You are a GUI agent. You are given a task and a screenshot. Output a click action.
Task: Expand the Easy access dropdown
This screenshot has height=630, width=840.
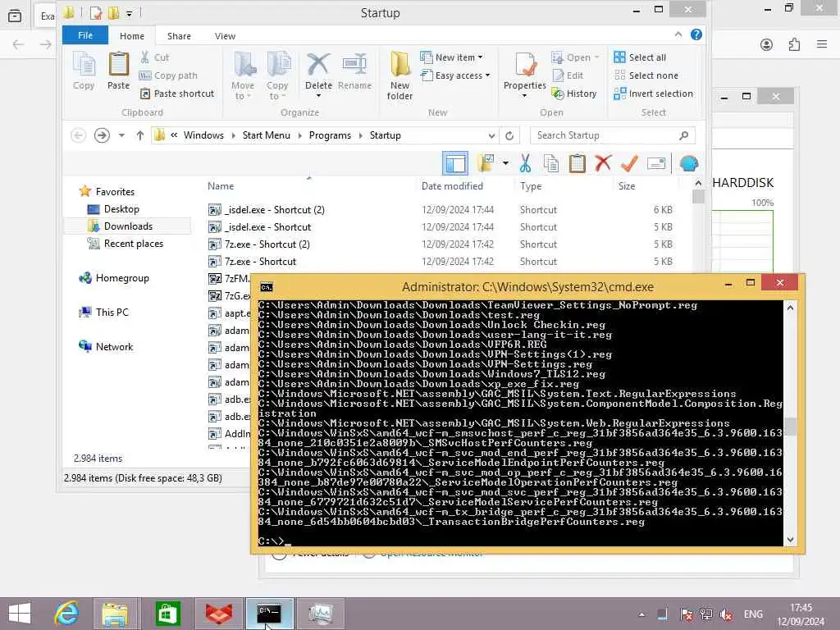(455, 75)
